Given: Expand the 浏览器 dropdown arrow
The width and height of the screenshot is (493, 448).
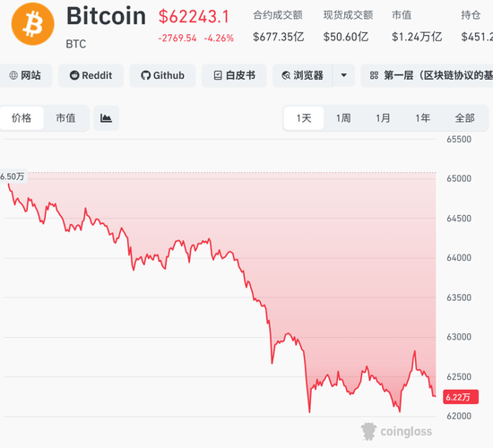Looking at the screenshot, I should 343,75.
